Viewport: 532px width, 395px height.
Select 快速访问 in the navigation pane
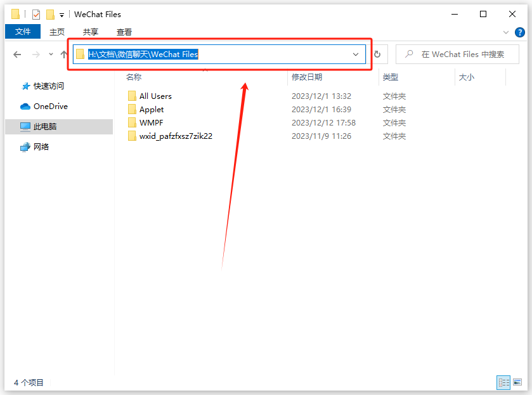(49, 86)
